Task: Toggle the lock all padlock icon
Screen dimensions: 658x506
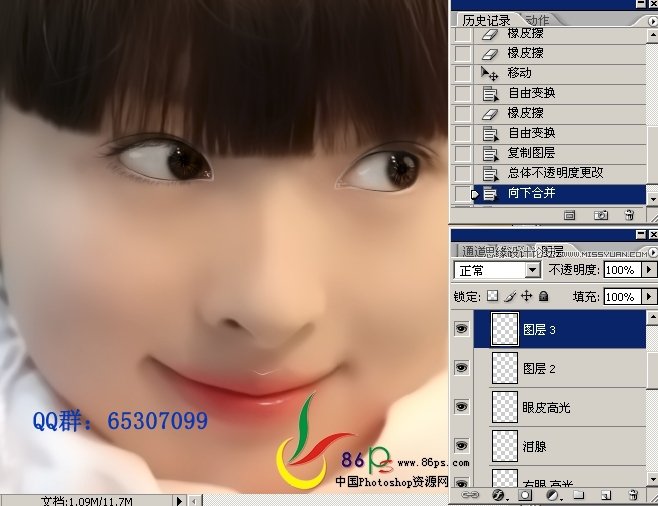Action: pyautogui.click(x=543, y=296)
